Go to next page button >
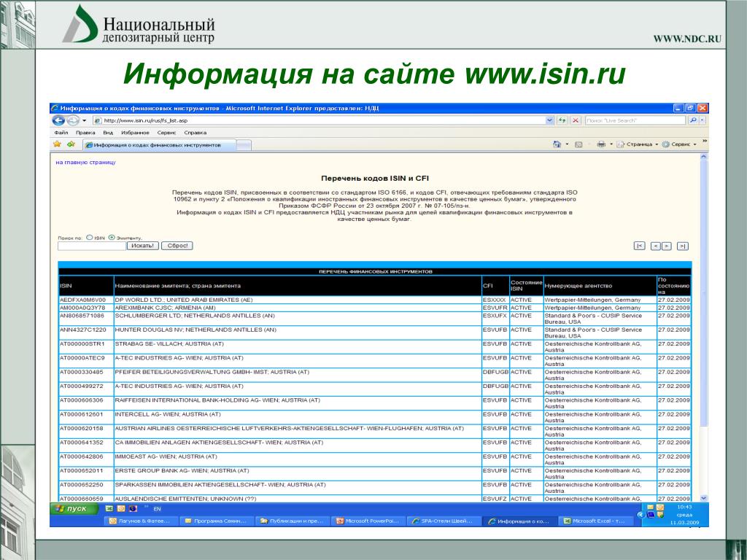 tap(667, 246)
